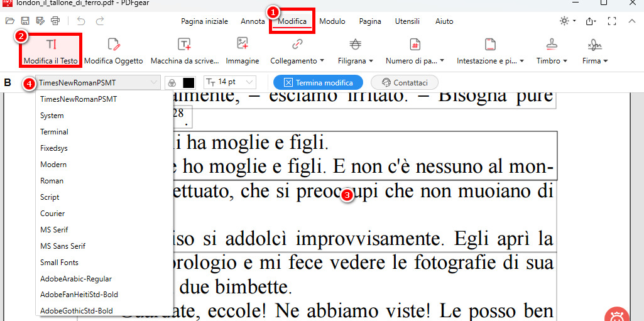The image size is (644, 321).
Task: Expand the Intestazione dropdown arrow
Action: click(x=521, y=61)
